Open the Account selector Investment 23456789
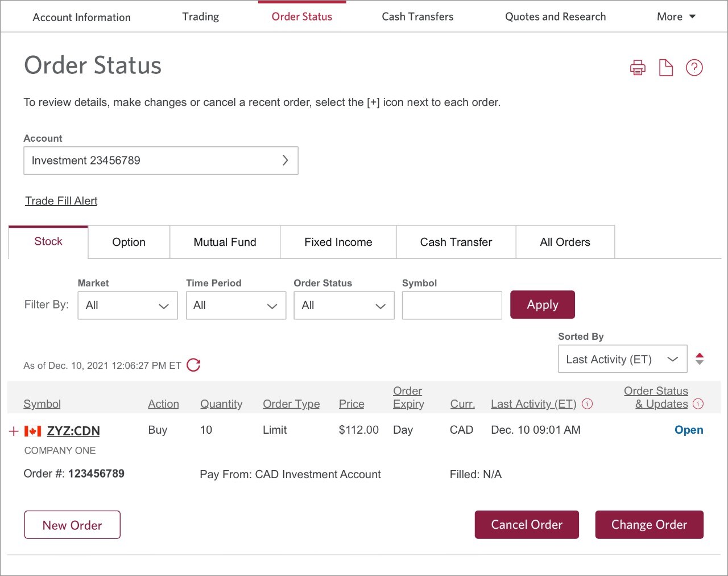728x576 pixels. tap(161, 161)
